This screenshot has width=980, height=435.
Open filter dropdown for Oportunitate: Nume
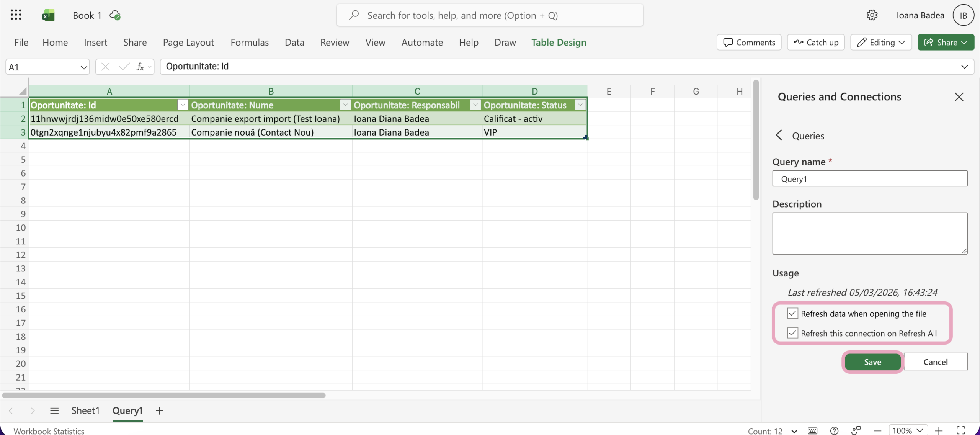tap(345, 105)
